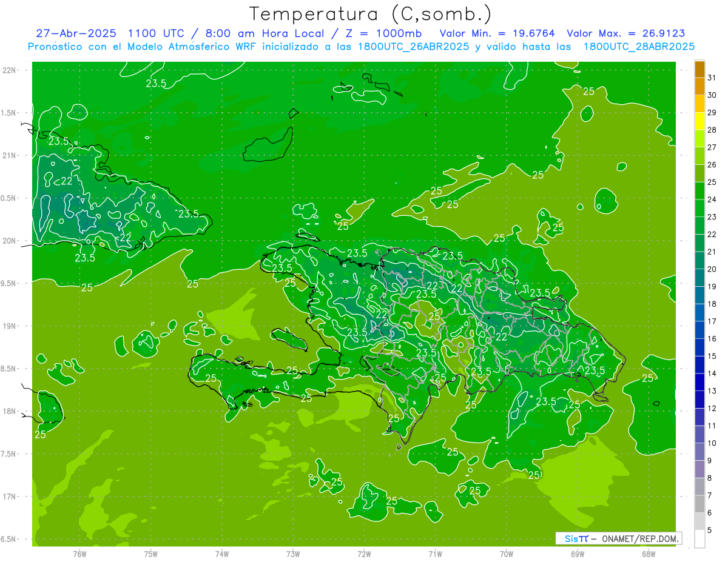Click the colorbar swatch between 24 and 25

[x=699, y=190]
